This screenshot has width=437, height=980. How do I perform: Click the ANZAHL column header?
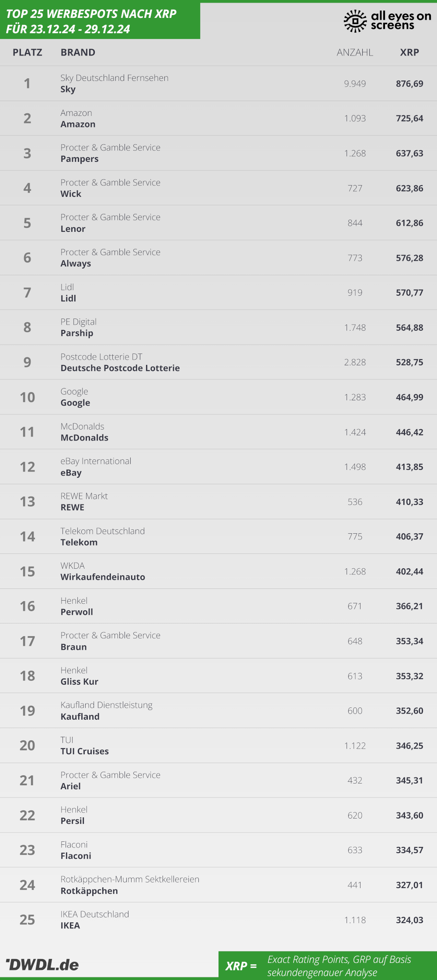tap(355, 52)
